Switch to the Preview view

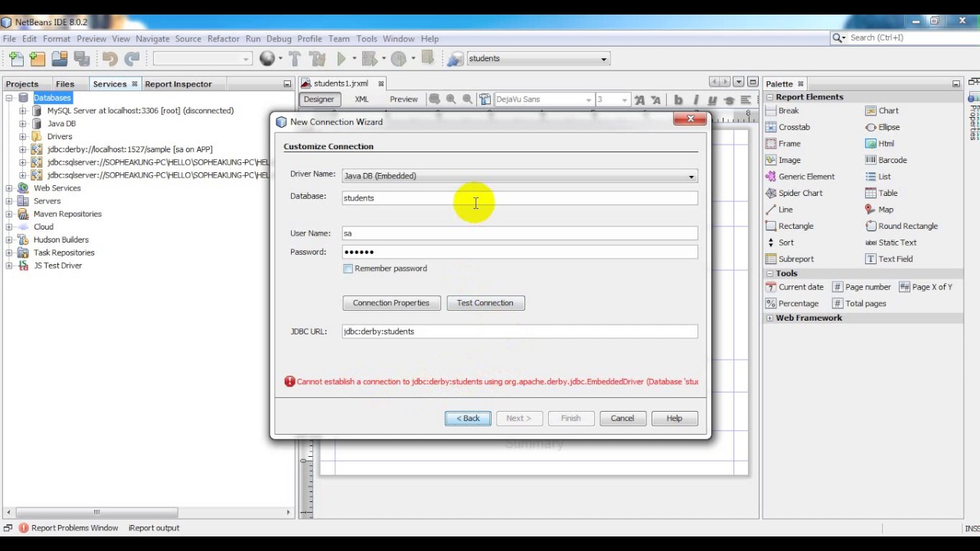(403, 99)
